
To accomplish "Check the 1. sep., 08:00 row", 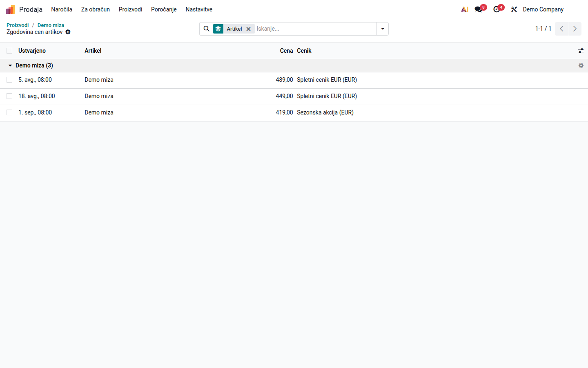I will [9, 112].
